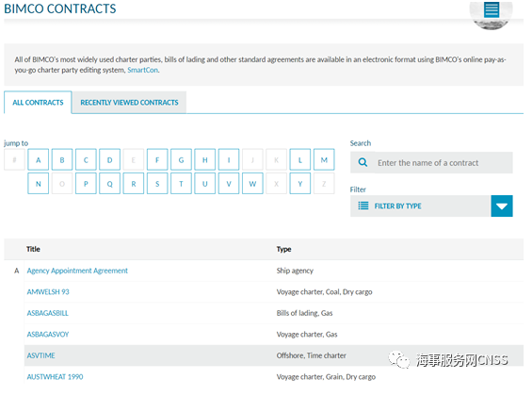Screen dimensions: 532x395
Task: Jump to letter A
Action: 39,159
